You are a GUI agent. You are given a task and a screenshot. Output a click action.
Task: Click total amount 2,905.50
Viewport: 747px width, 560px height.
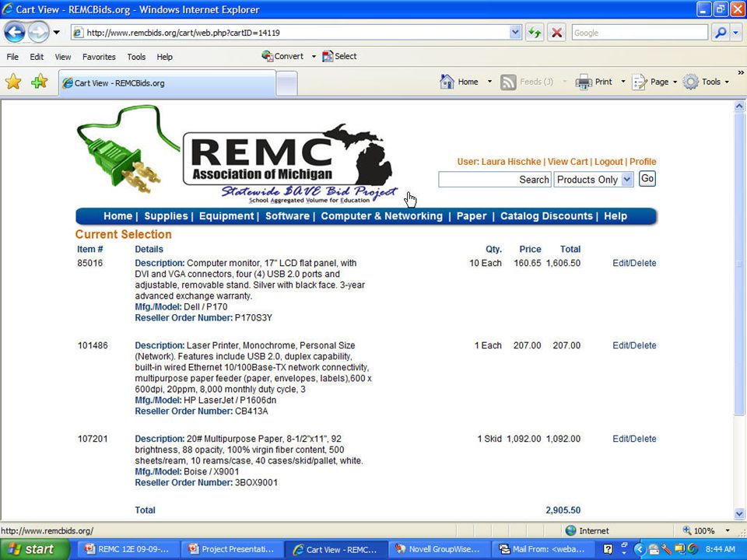(563, 510)
